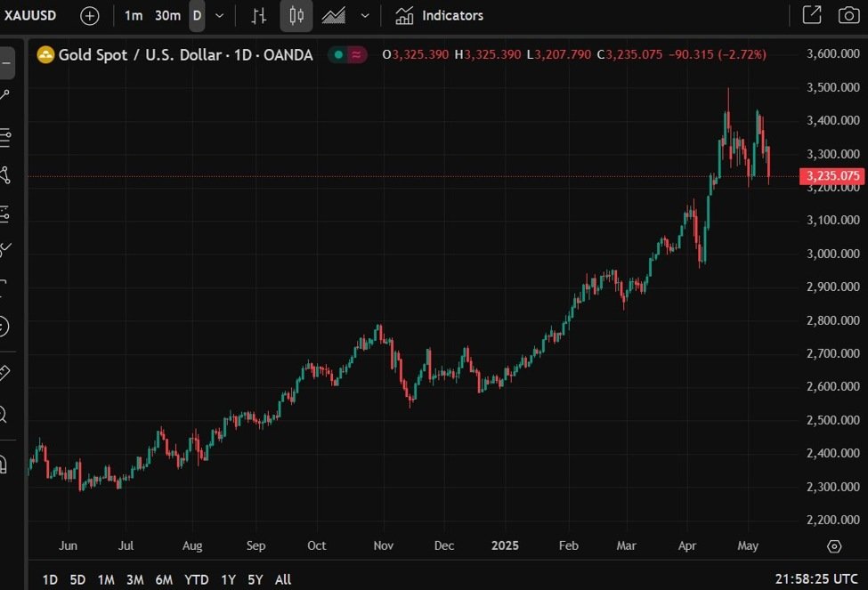Expand the time interval dropdown arrow
The image size is (868, 590).
point(220,15)
